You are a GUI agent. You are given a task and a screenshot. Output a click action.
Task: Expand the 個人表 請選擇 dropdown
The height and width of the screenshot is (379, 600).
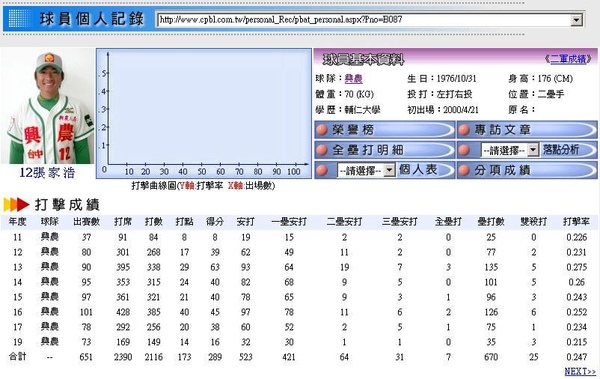click(x=366, y=170)
